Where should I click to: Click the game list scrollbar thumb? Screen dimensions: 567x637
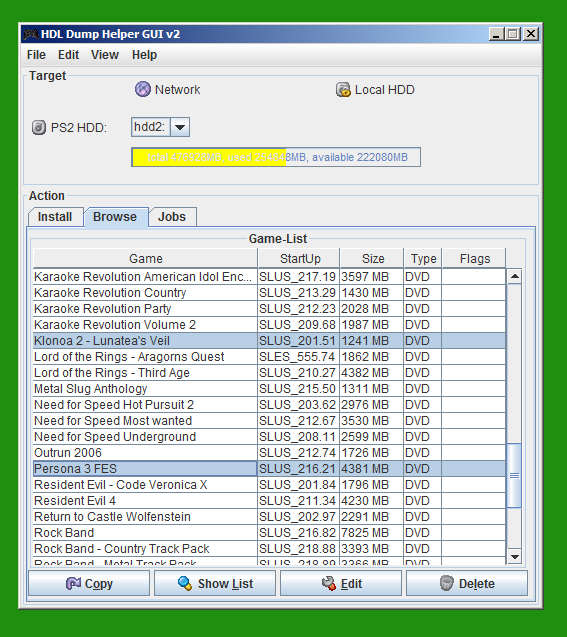pos(515,475)
